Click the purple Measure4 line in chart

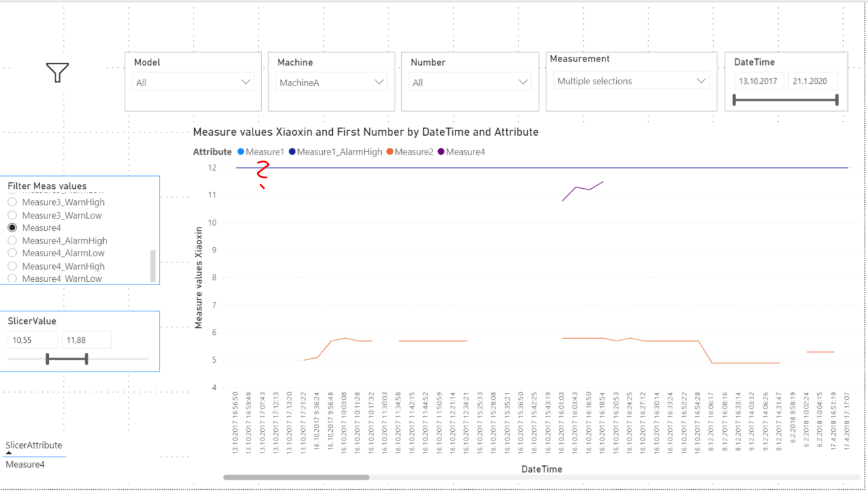[x=583, y=190]
